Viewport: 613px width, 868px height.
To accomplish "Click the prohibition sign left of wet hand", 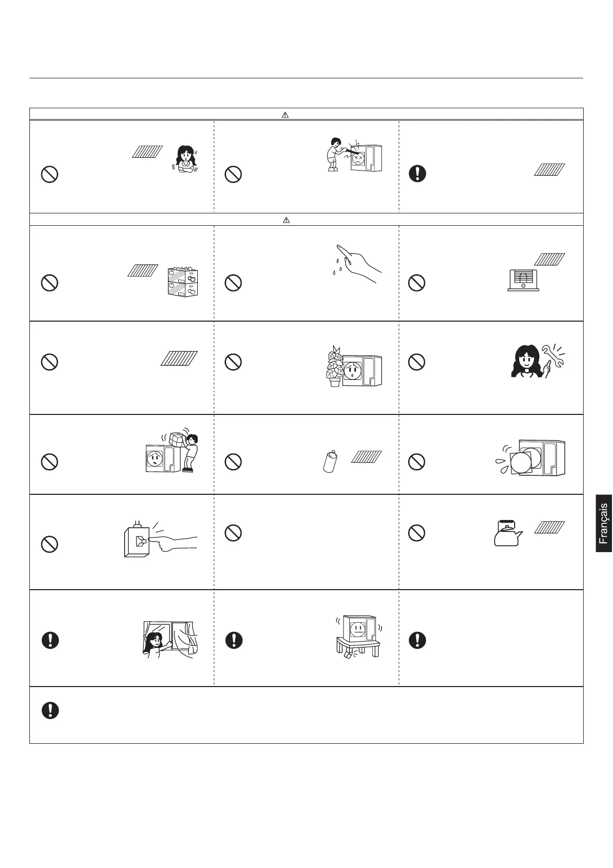I will coord(233,282).
